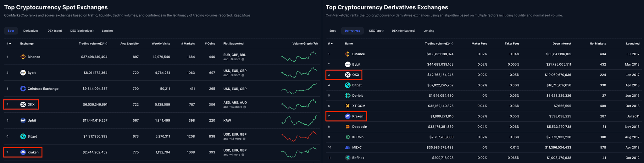Select DEX (spot) tab in Spot Exchanges panel

pos(55,31)
